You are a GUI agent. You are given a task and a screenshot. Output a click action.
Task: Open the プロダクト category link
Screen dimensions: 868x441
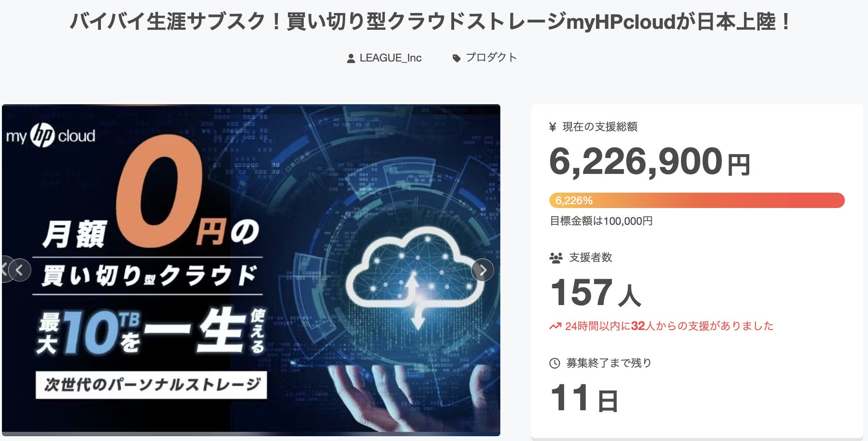[x=491, y=58]
